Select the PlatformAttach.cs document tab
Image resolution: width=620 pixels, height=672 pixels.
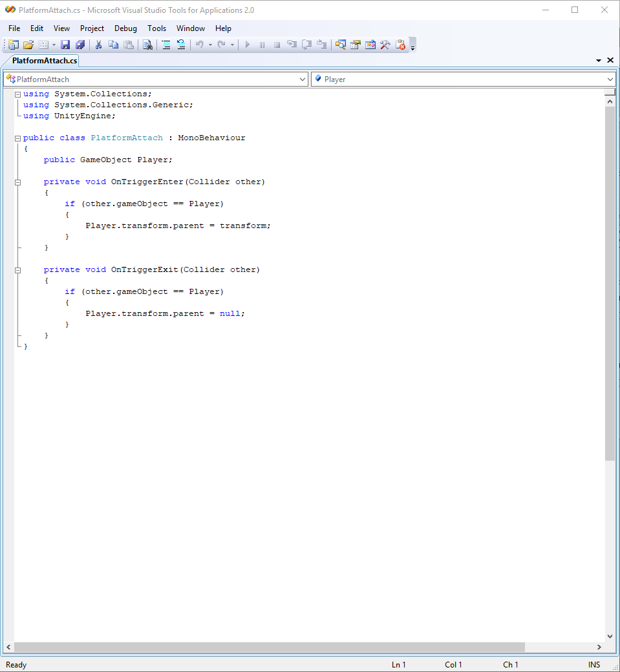coord(41,60)
